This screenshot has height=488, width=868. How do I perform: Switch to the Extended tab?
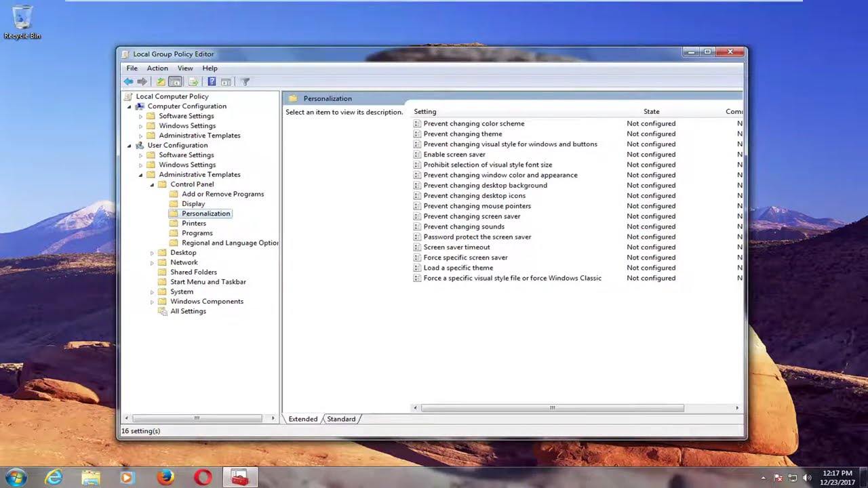click(302, 419)
